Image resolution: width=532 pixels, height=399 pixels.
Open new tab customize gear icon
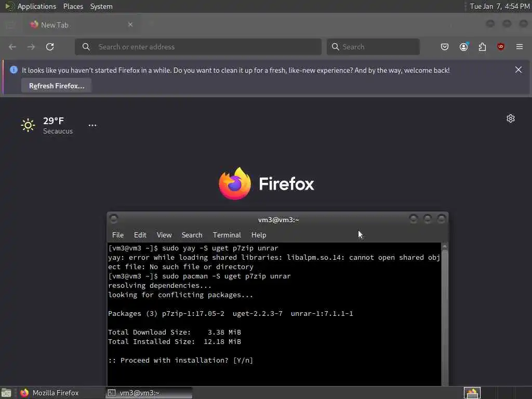pos(511,118)
